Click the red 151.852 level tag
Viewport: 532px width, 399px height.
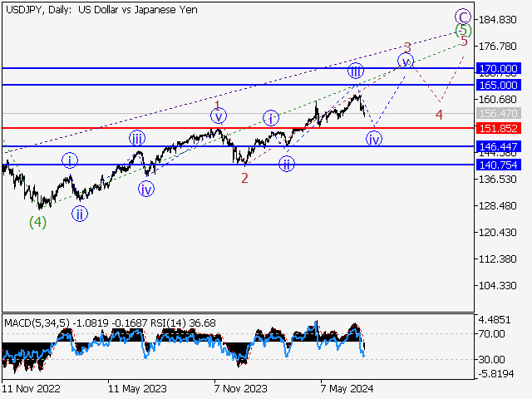coord(499,128)
